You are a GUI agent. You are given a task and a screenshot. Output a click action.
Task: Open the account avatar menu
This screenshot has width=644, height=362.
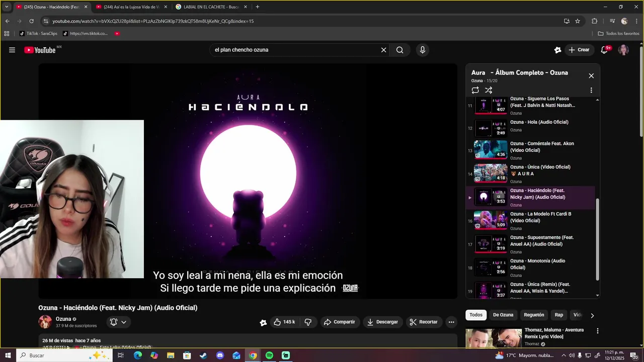point(623,50)
